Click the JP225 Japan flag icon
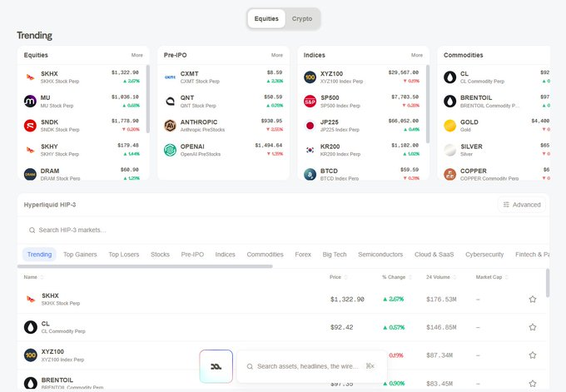The height and width of the screenshot is (392, 566). (310, 126)
